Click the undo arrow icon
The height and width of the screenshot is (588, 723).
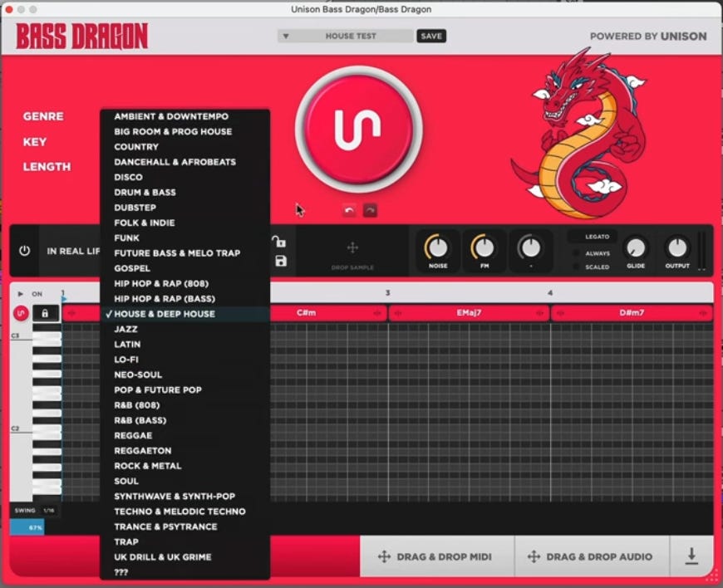[349, 210]
